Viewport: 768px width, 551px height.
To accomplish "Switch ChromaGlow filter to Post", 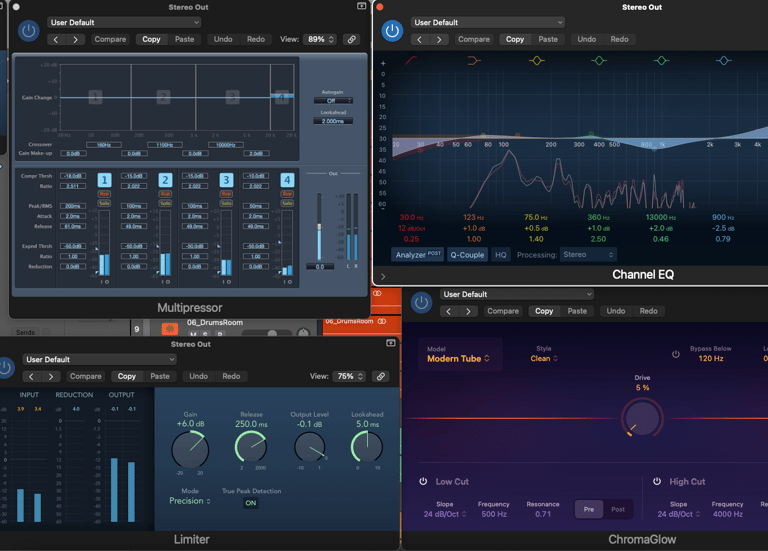I will pos(618,510).
